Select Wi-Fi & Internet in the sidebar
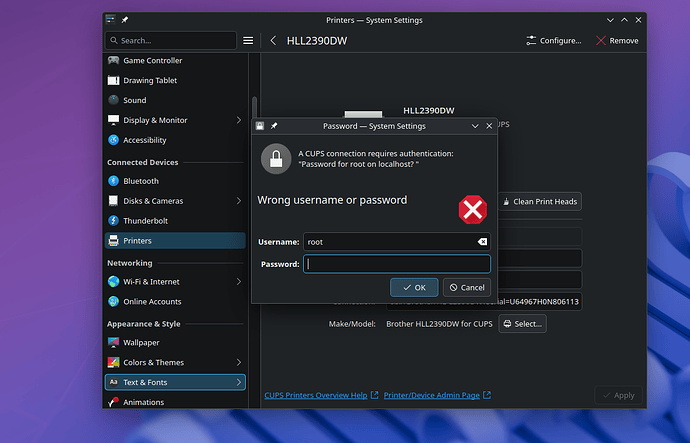This screenshot has height=443, width=690. [151, 282]
